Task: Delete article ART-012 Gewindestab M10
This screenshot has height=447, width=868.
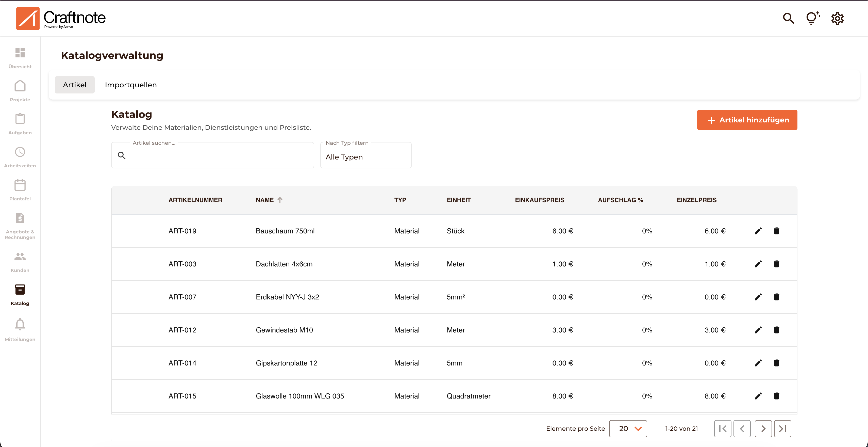Action: point(776,330)
